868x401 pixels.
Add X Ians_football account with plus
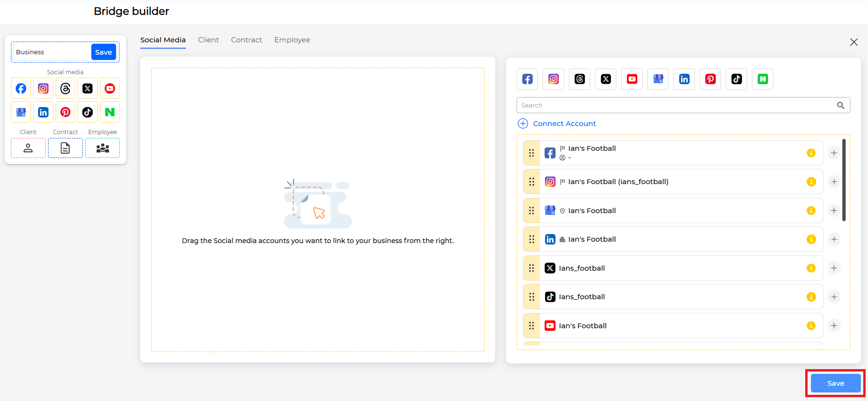coord(834,268)
